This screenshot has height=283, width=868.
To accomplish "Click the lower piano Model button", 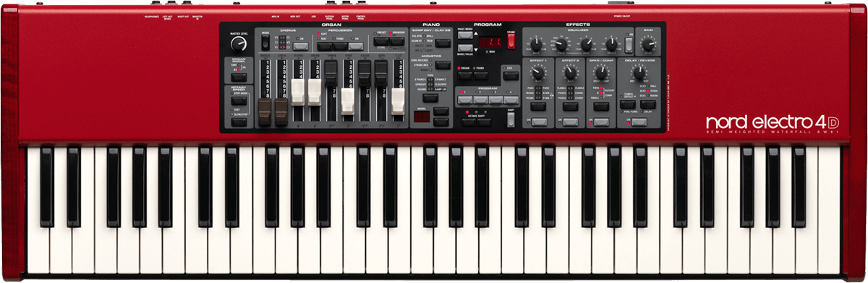I will pos(441,122).
